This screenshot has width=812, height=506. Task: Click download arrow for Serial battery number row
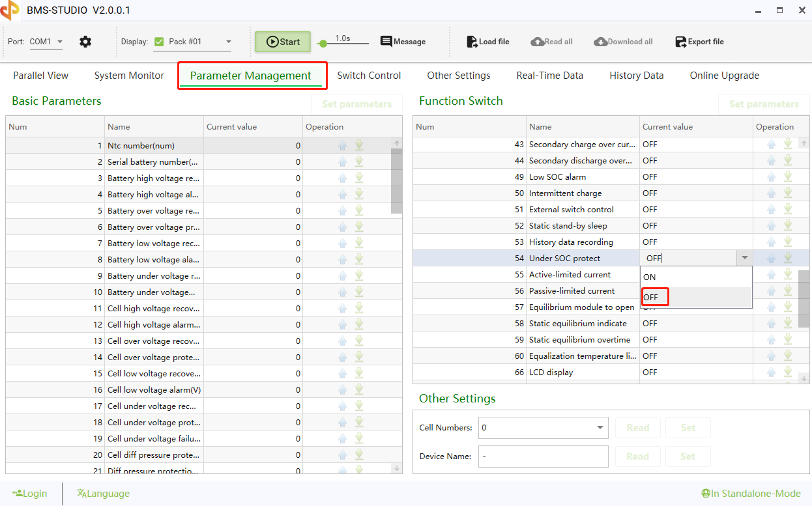[359, 162]
